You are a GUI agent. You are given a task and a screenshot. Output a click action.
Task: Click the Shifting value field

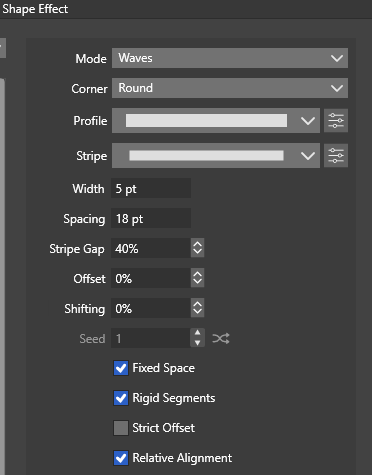point(151,308)
